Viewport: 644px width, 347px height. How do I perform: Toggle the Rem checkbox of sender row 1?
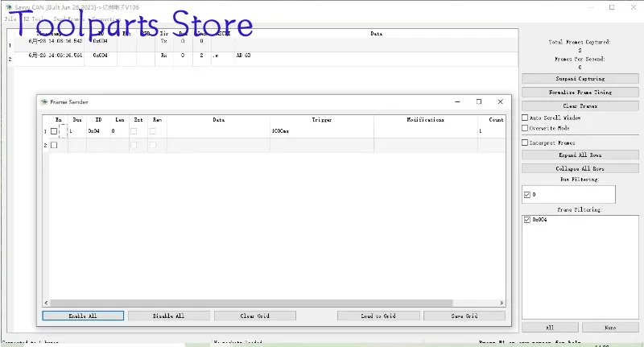(153, 131)
